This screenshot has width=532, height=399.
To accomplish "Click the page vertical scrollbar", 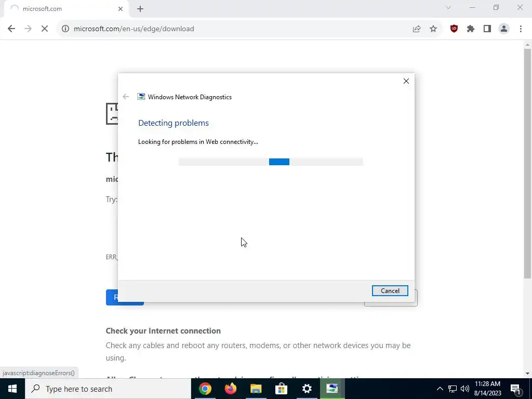I will 527,164.
